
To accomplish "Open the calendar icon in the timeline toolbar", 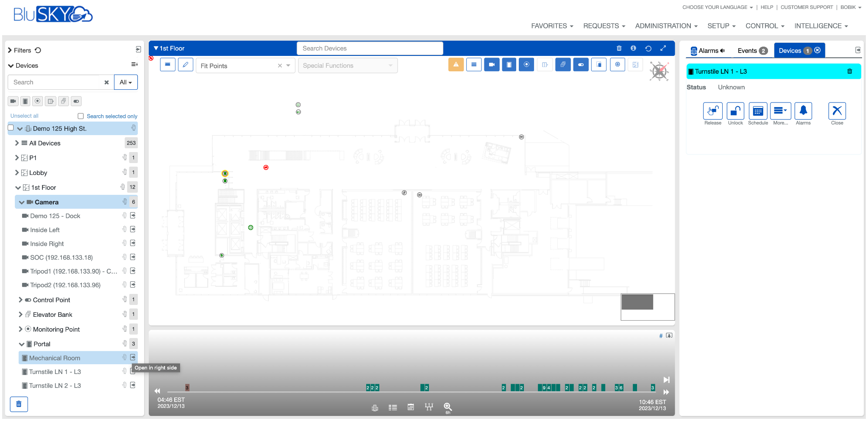I will (x=410, y=407).
